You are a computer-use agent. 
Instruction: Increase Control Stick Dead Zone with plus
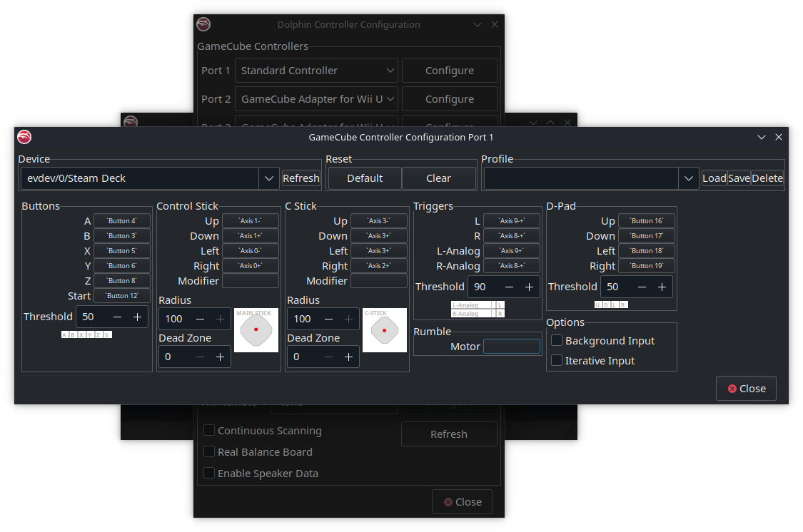[221, 357]
